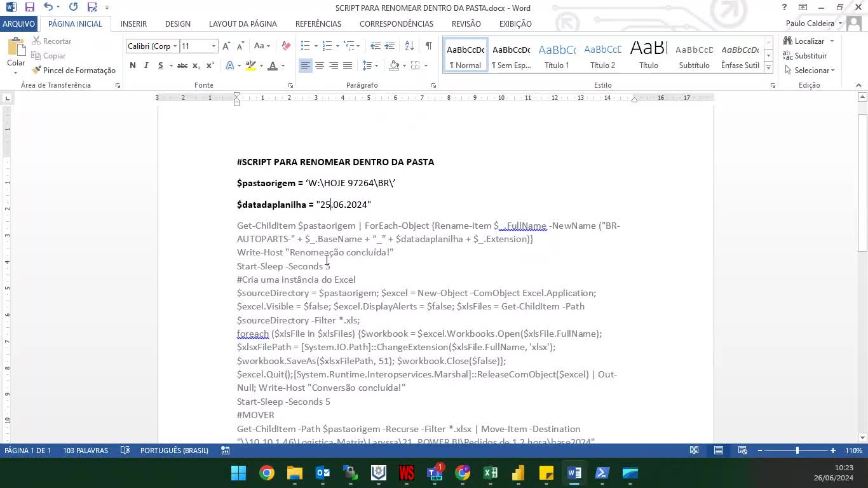This screenshot has width=868, height=488.
Task: Click the Save icon in quick access toolbar
Action: [x=30, y=8]
